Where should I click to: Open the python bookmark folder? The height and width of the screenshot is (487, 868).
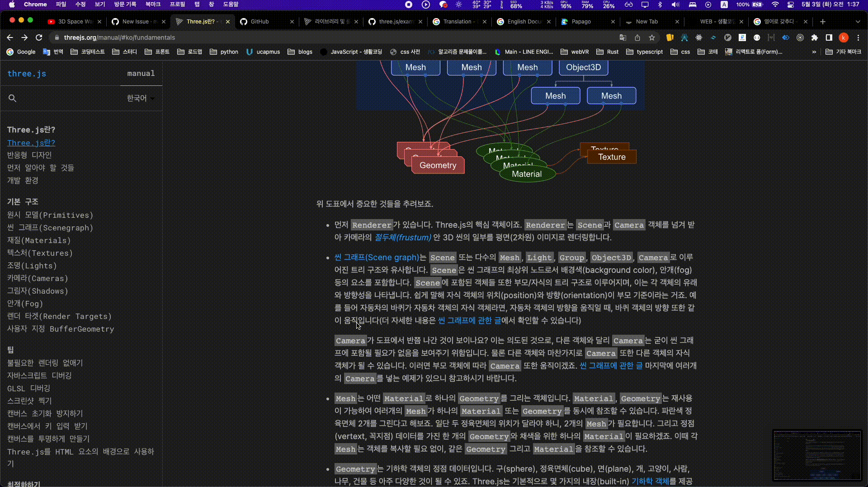click(x=224, y=52)
